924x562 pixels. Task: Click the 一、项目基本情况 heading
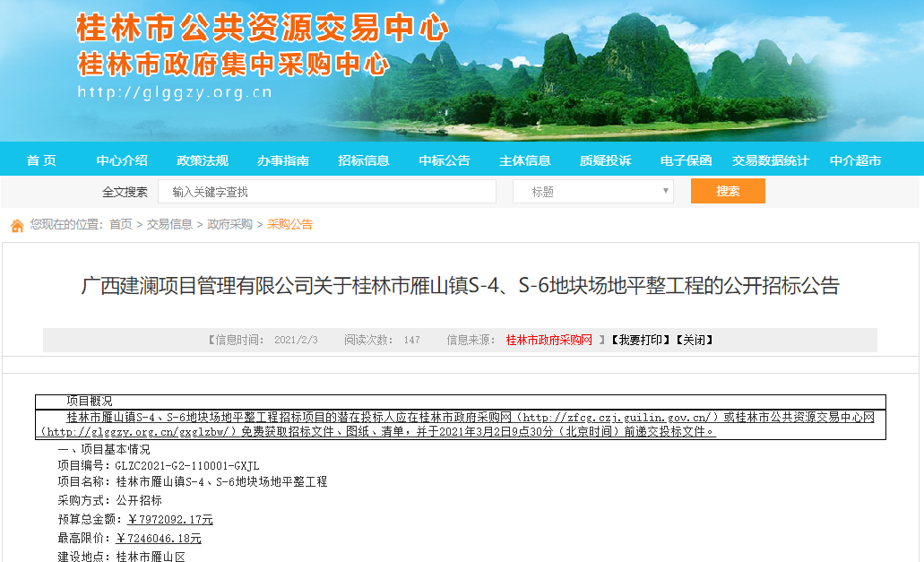click(104, 449)
